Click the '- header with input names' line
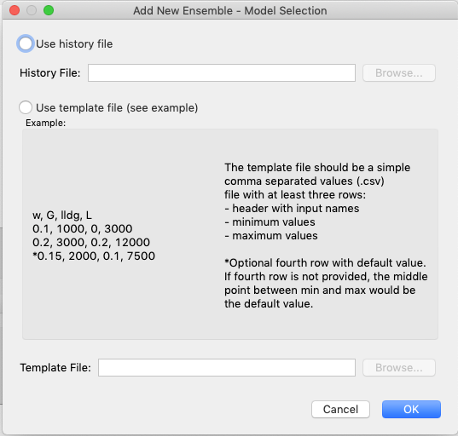 coord(292,208)
